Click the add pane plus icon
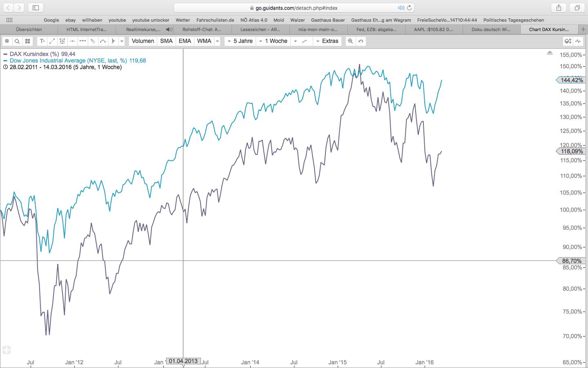 tap(6, 350)
